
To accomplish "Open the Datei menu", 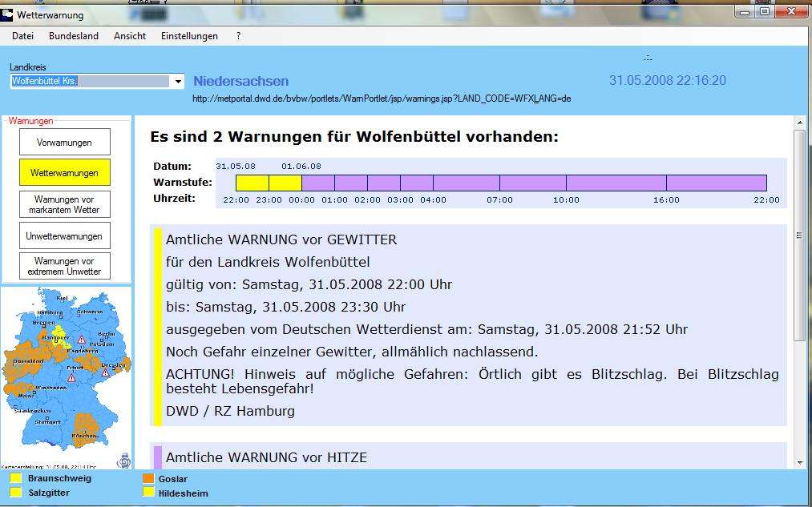I will [x=22, y=36].
